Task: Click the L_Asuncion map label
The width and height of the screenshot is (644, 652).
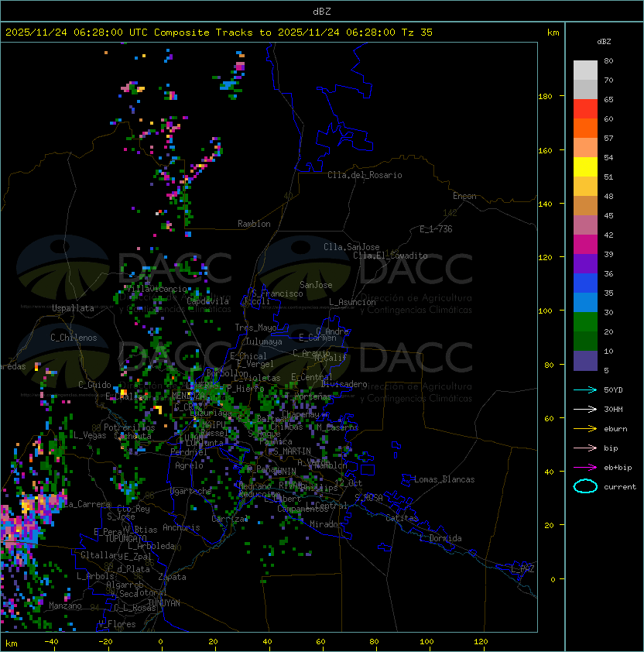Action: 352,302
